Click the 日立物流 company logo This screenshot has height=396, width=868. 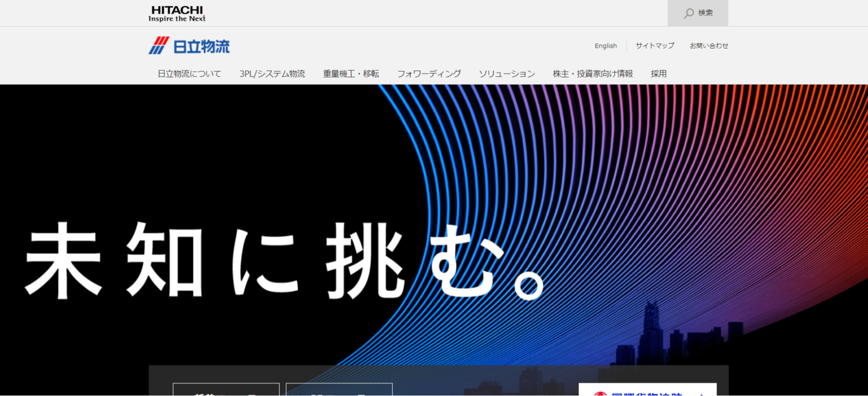[x=189, y=46]
